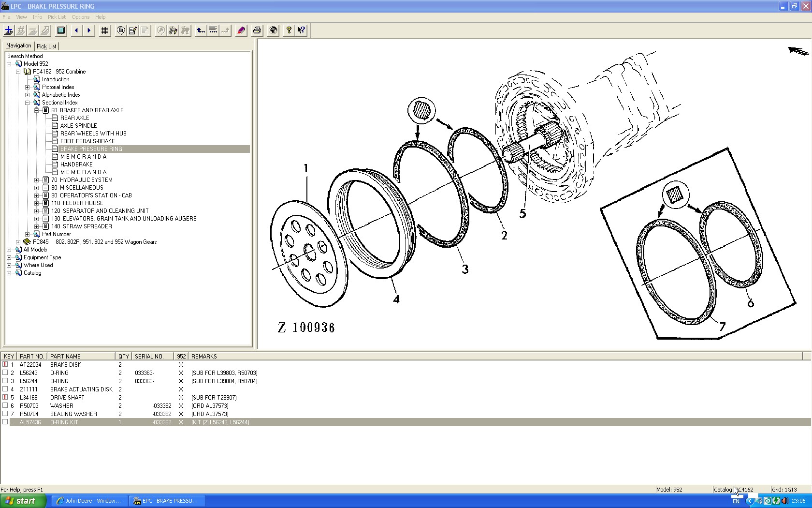
Task: Click the REMARKS column header
Action: click(495, 356)
